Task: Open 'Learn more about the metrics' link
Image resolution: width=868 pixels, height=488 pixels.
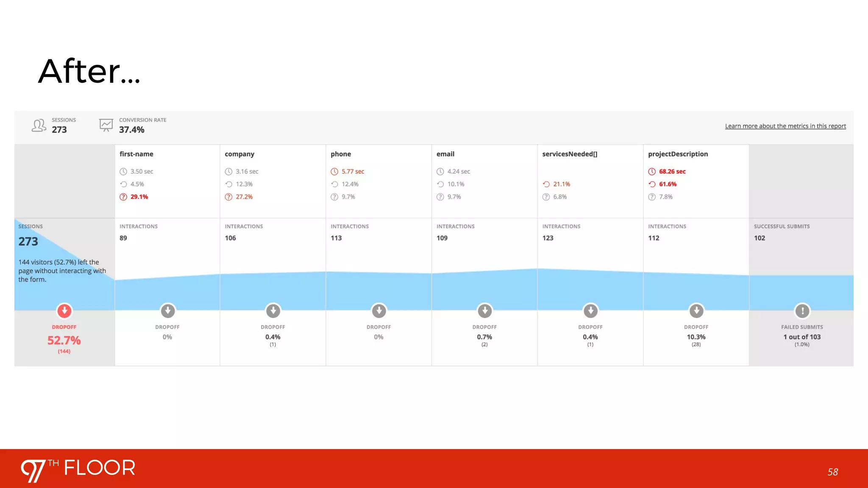Action: pos(785,126)
